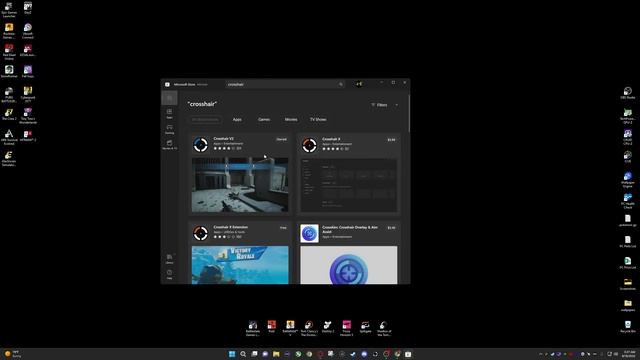
Task: Click the search magnifier icon in Store
Action: coord(340,84)
